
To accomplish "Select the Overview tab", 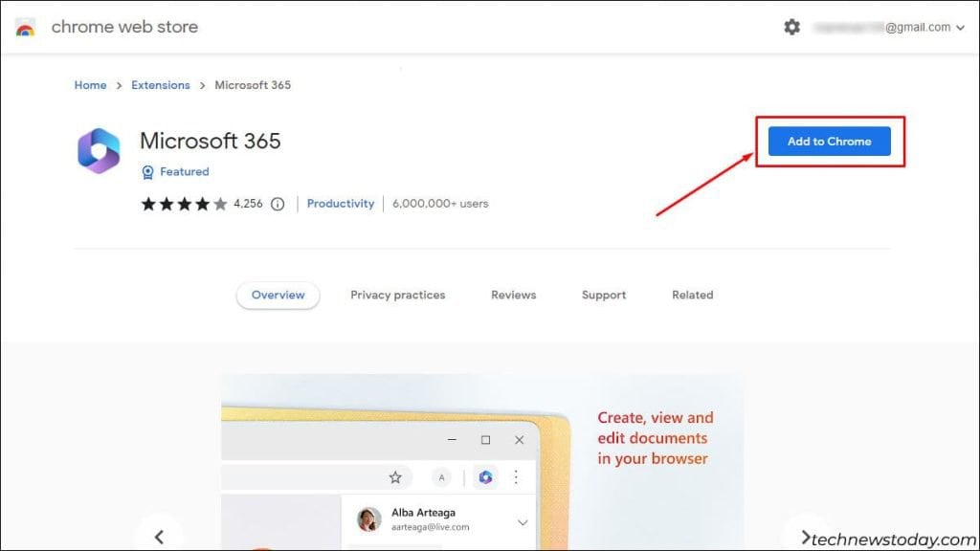I will click(x=278, y=295).
